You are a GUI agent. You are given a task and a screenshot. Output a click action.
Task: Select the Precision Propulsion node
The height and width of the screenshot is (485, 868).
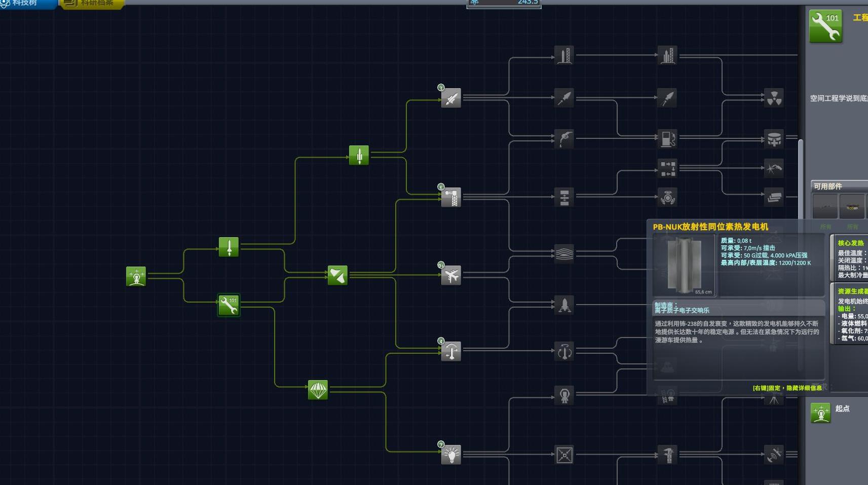pos(667,98)
